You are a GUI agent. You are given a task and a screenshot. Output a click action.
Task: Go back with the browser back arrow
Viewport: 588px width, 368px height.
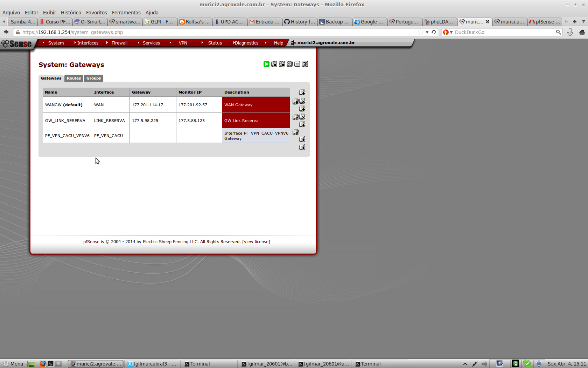6,32
